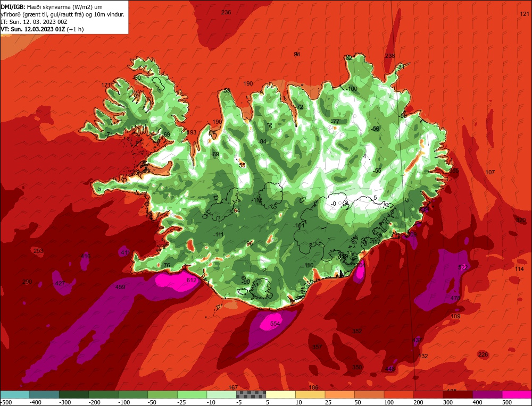
Task: Select the 94 value north of Iceland
Action: [x=297, y=54]
